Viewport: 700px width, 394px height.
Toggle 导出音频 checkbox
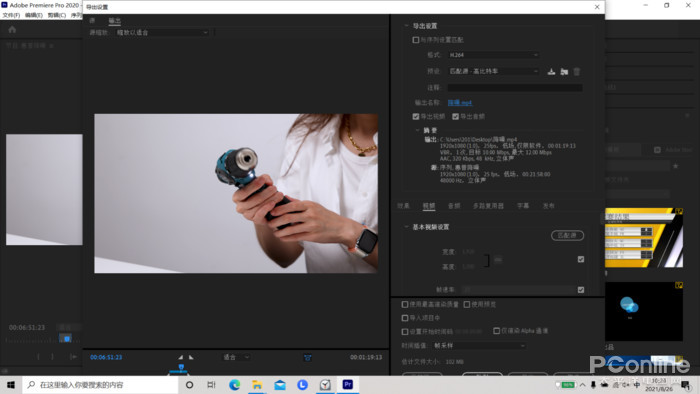455,116
